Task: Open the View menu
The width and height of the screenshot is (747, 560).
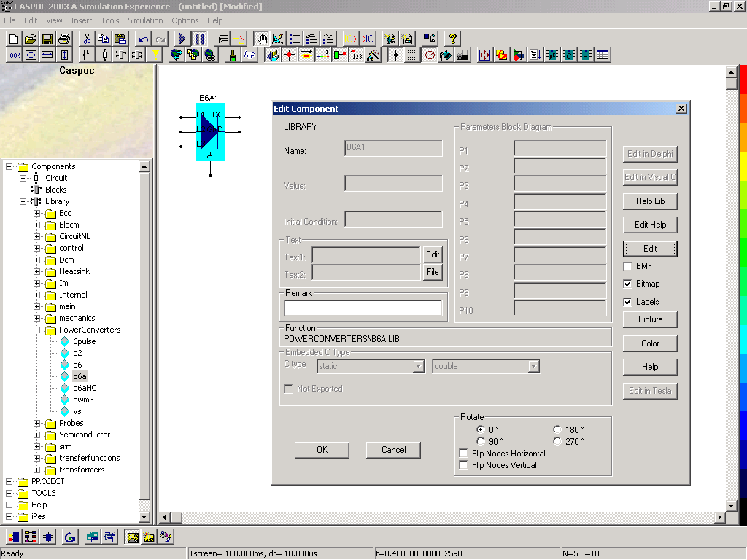Action: pos(54,20)
